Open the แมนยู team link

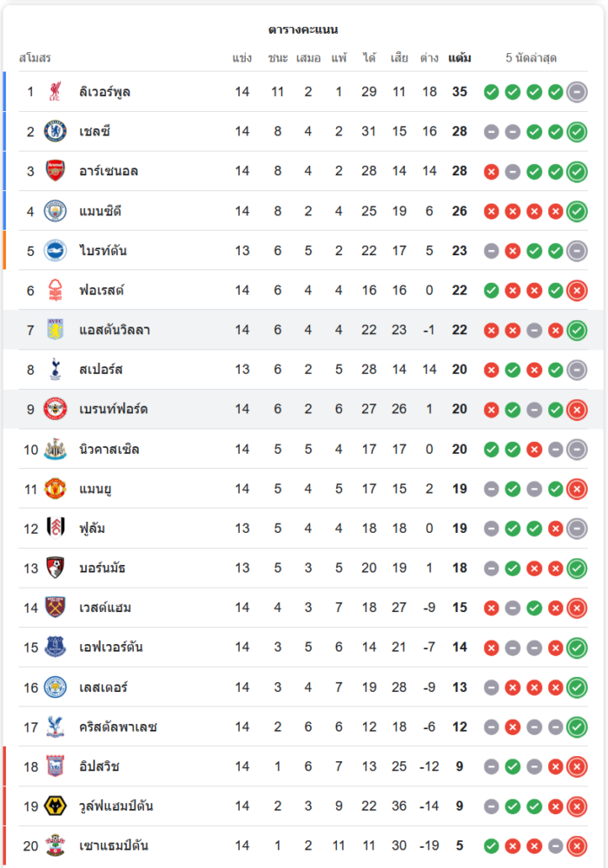point(95,489)
